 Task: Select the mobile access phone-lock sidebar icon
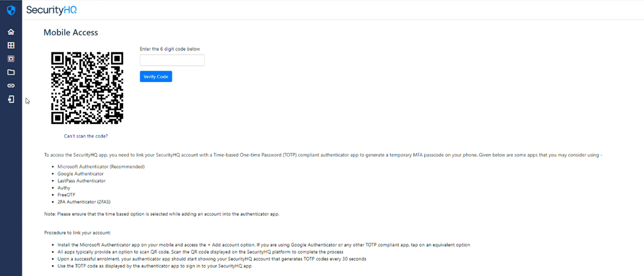click(11, 99)
